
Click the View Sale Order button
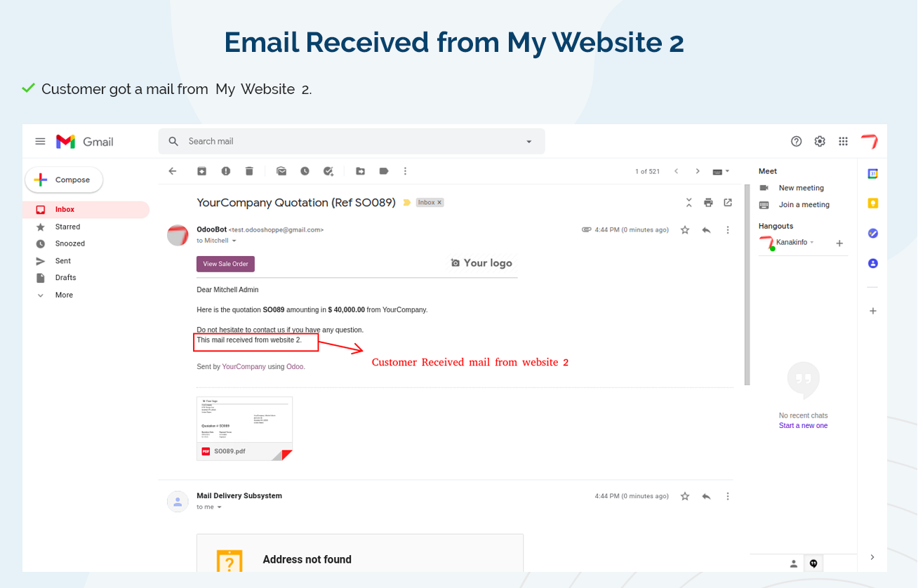coord(225,264)
